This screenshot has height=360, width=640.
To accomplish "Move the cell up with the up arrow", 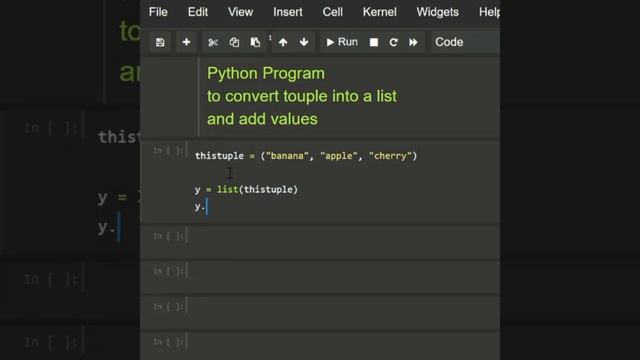I will pyautogui.click(x=283, y=42).
